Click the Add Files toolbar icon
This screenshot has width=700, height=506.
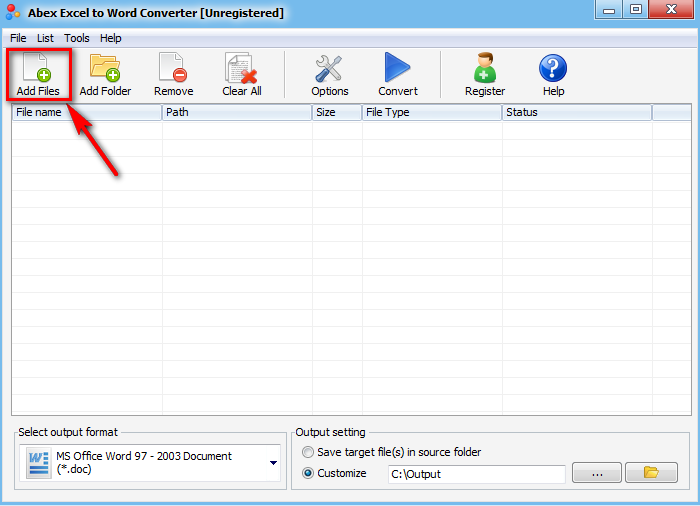pyautogui.click(x=38, y=74)
